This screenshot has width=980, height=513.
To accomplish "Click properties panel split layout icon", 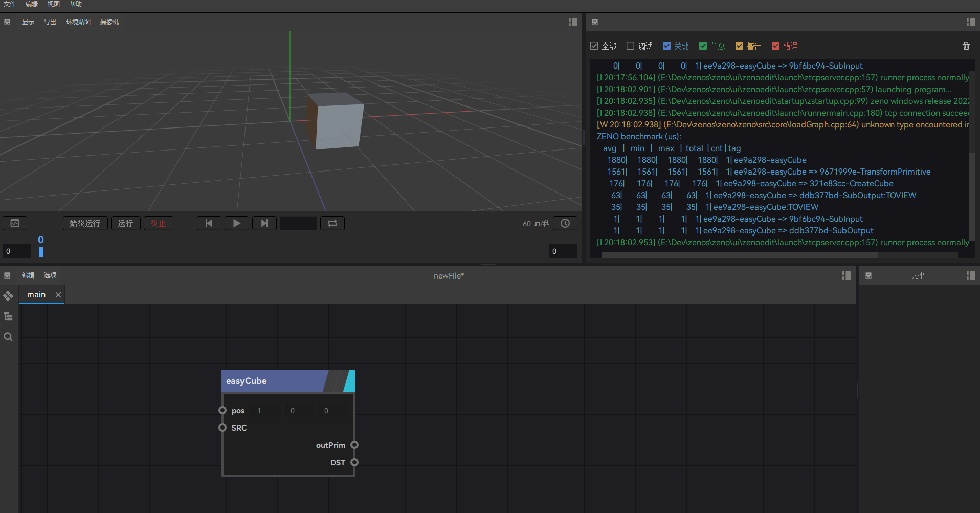I will pyautogui.click(x=970, y=275).
